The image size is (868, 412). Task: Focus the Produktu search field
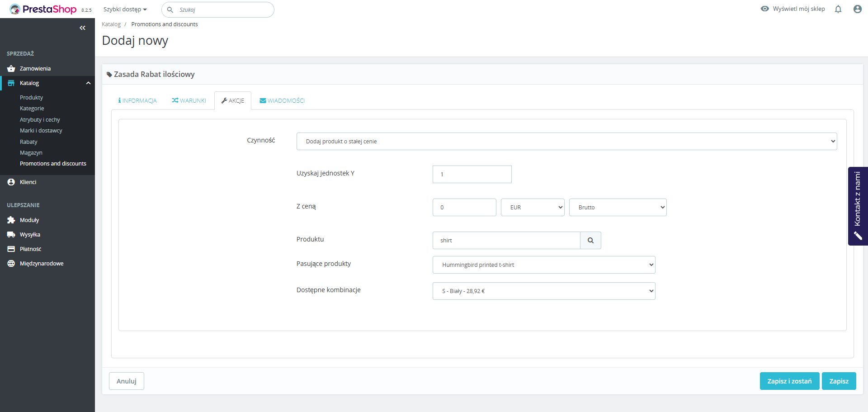pyautogui.click(x=506, y=241)
